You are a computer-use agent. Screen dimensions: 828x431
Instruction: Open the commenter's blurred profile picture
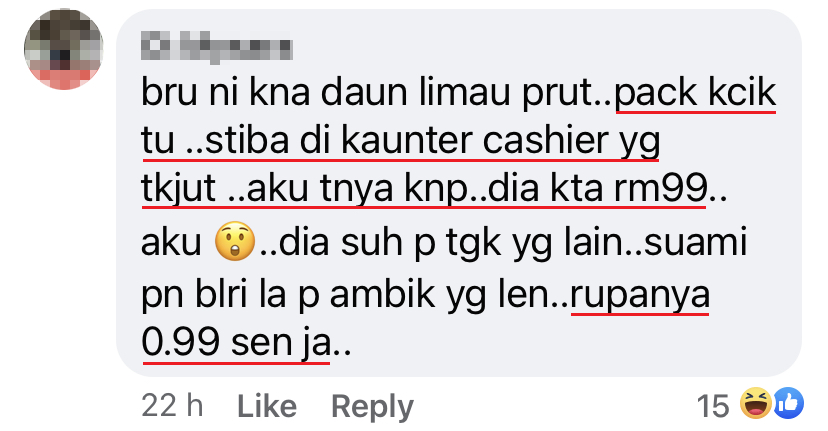64,49
